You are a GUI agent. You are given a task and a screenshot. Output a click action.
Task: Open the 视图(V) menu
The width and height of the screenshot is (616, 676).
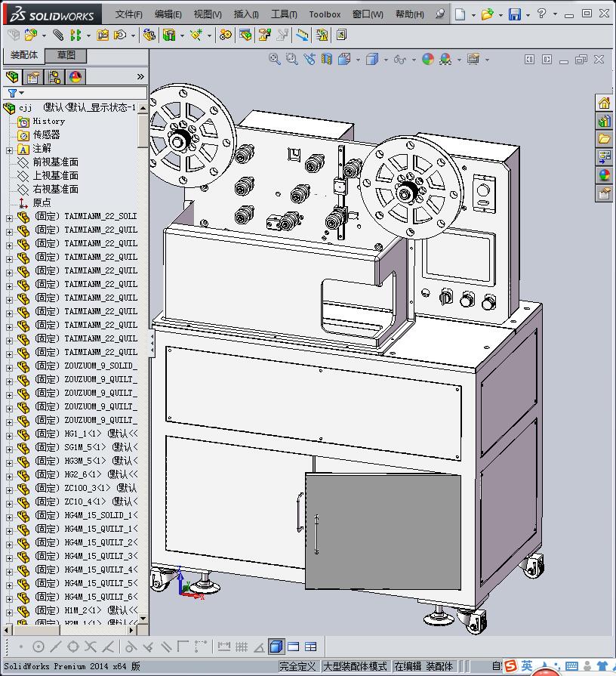(x=207, y=14)
